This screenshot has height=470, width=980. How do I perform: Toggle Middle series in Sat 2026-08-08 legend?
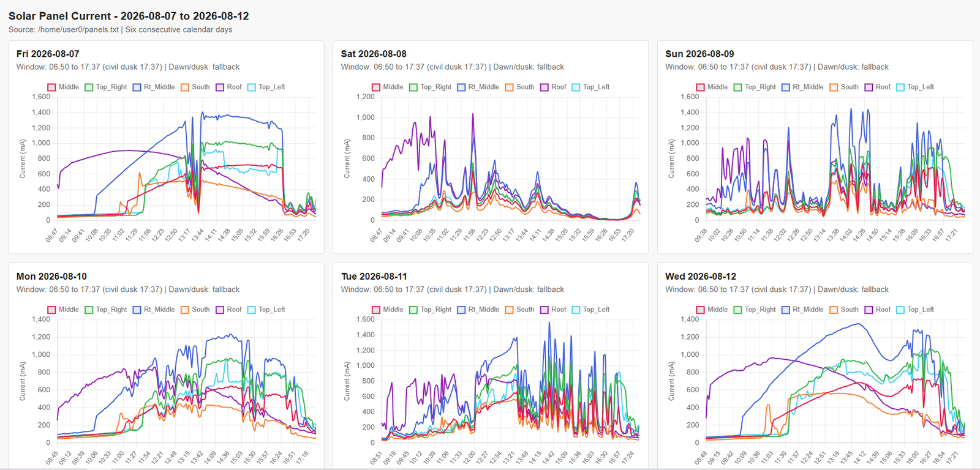click(x=388, y=87)
